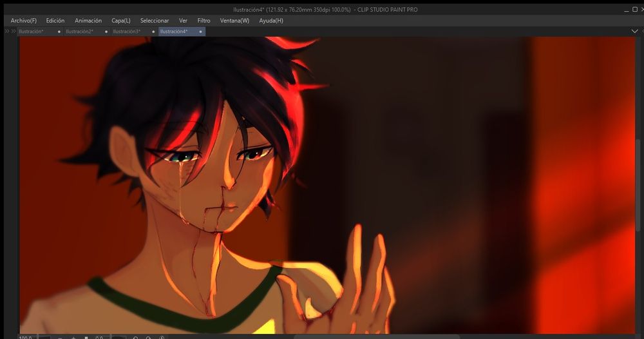This screenshot has height=339, width=644.
Task: Close the Ilustración3* tab using its dot
Action: [x=153, y=32]
